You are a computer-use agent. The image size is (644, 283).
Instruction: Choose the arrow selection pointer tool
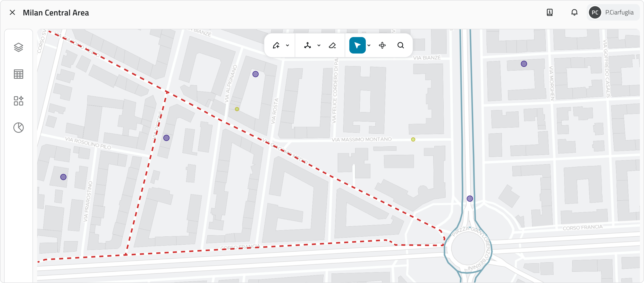357,46
